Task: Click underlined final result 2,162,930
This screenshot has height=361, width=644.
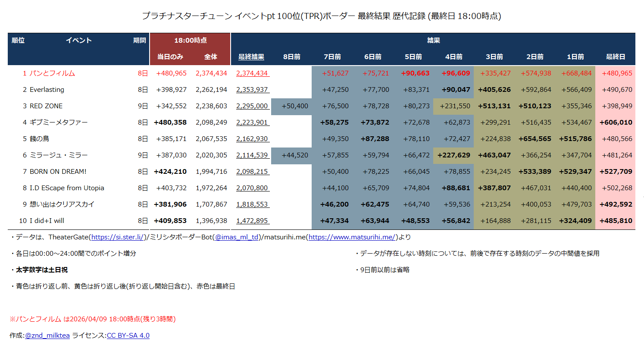Action: [x=252, y=139]
